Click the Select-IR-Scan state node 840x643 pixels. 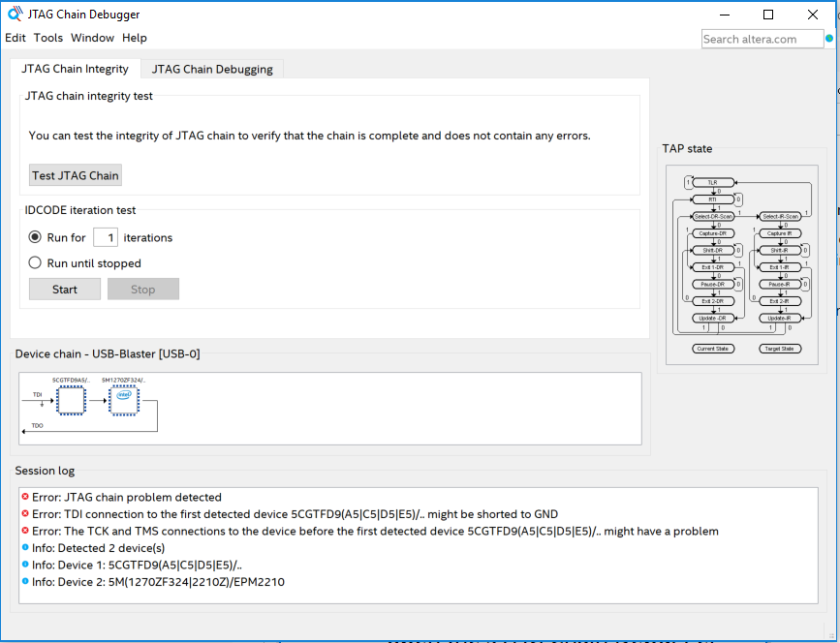click(780, 216)
